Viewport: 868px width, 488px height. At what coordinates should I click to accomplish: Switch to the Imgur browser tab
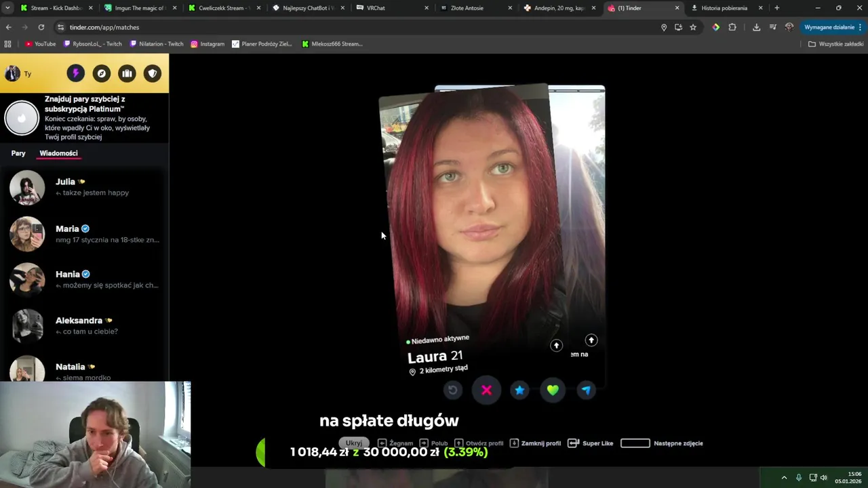click(x=140, y=8)
